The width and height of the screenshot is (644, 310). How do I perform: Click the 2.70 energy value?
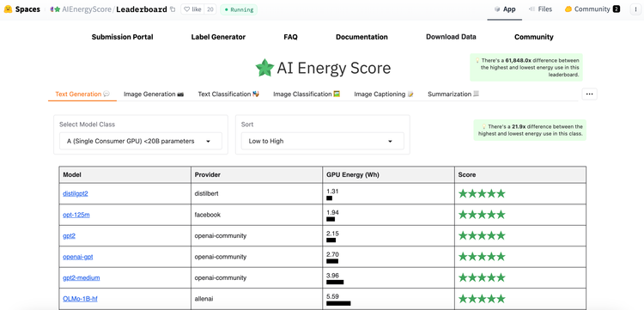point(332,254)
